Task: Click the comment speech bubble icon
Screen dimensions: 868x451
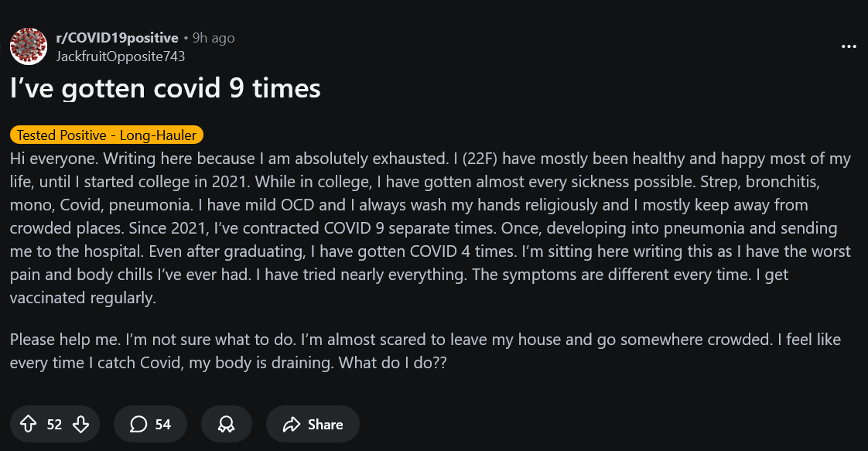Action: [x=138, y=424]
